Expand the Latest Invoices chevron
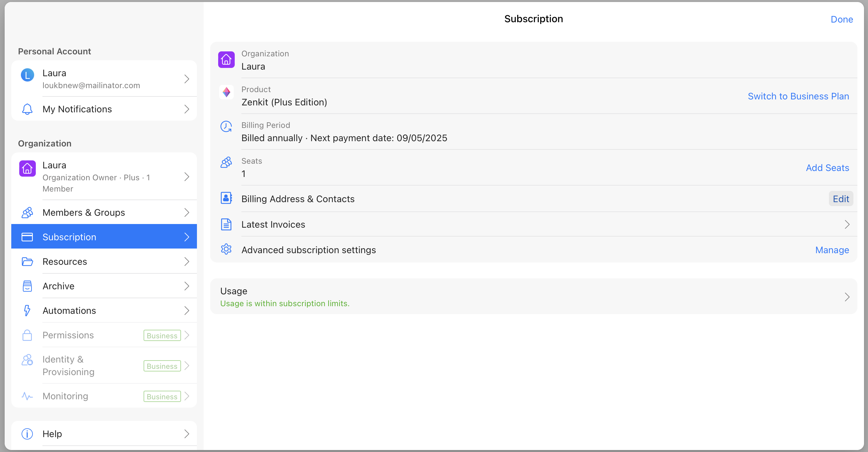The image size is (868, 452). point(847,224)
